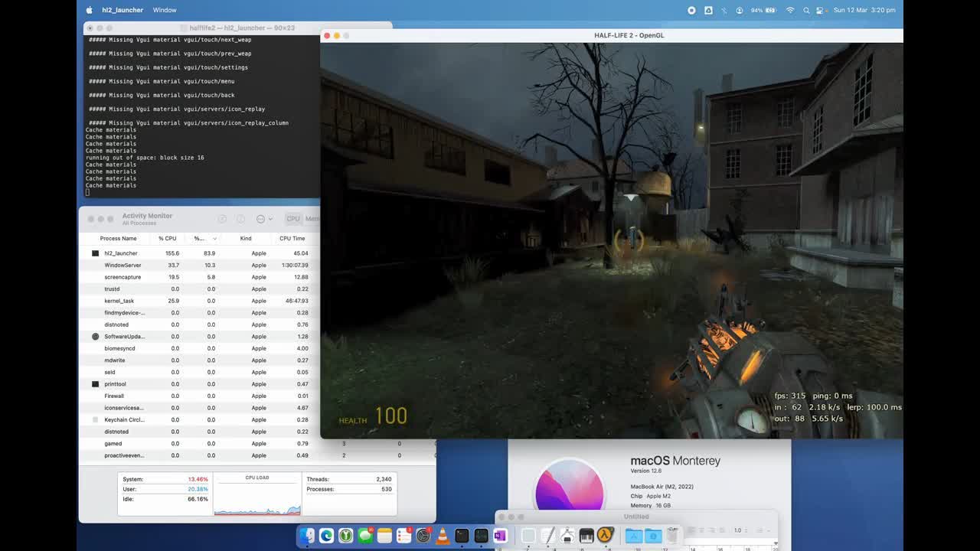Open TextEdit from the Dock
The height and width of the screenshot is (551, 980).
[x=548, y=536]
